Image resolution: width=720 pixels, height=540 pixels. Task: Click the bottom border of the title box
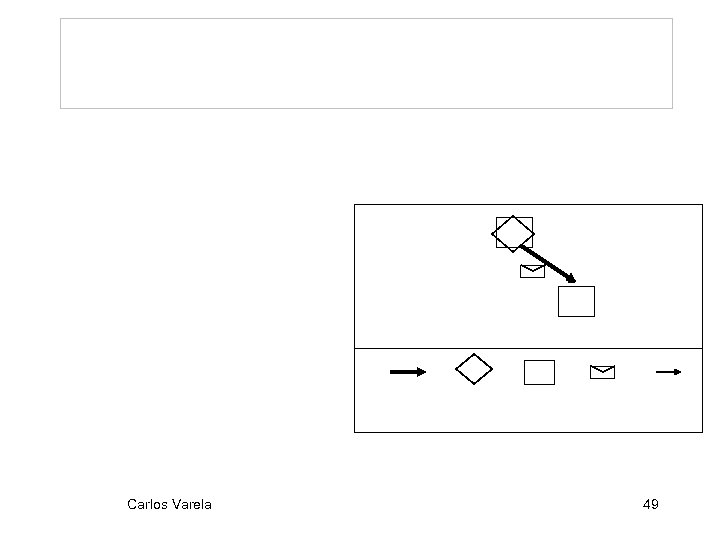click(366, 107)
